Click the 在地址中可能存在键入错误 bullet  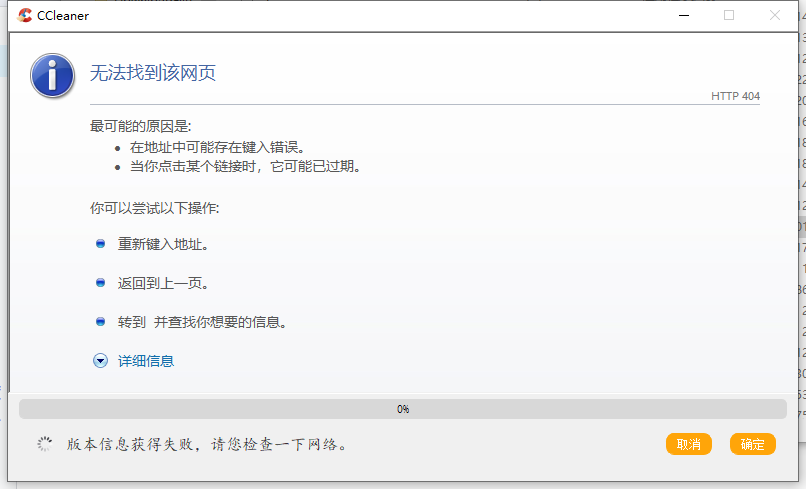(x=217, y=148)
